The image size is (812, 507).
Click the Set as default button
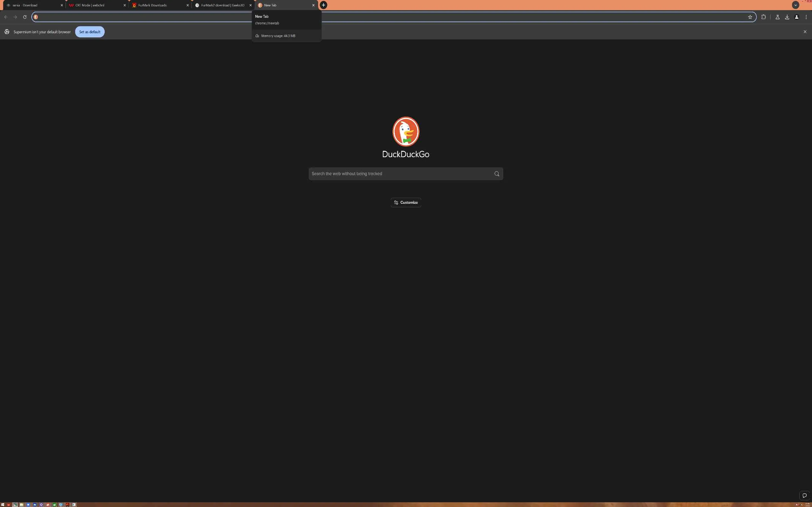pos(89,32)
